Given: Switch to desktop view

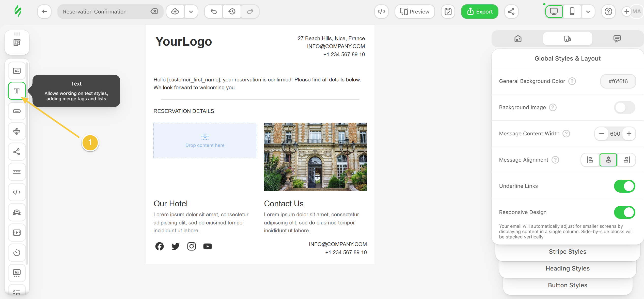Looking at the screenshot, I should (554, 11).
